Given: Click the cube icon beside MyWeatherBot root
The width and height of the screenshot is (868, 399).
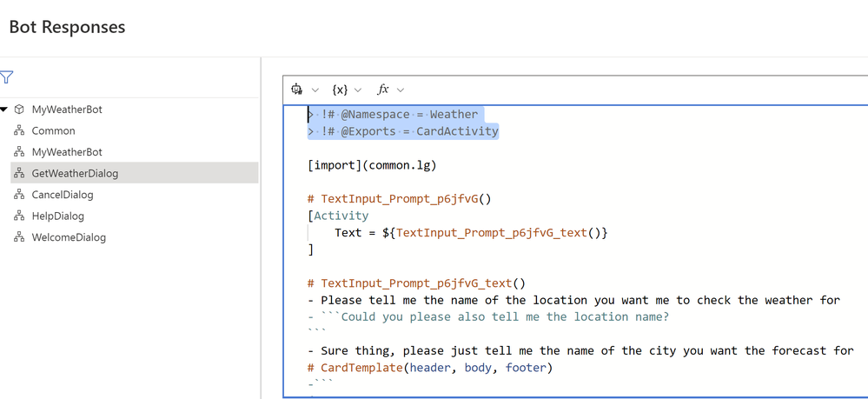Looking at the screenshot, I should pos(19,110).
